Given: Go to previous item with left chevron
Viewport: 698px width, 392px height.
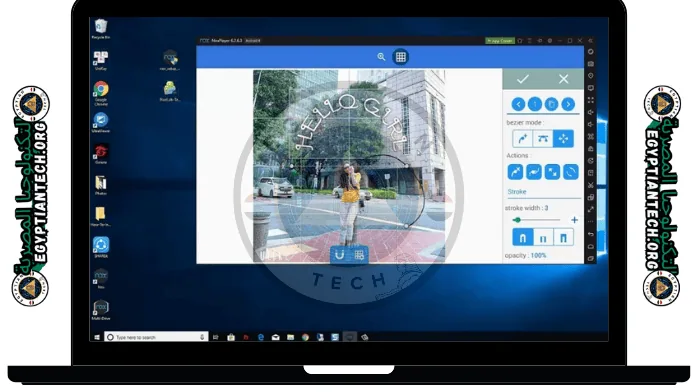Looking at the screenshot, I should [518, 104].
